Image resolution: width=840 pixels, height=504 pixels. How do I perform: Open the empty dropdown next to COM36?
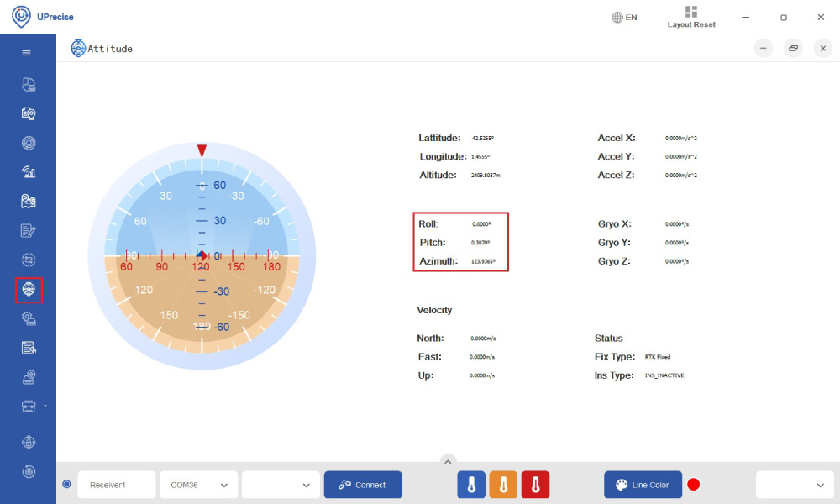(x=281, y=485)
